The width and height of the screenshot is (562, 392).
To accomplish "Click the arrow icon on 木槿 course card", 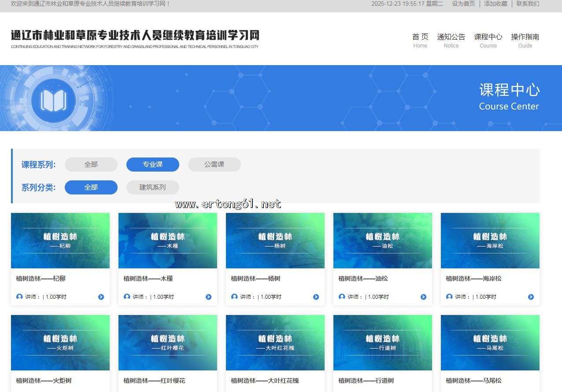I will [208, 297].
